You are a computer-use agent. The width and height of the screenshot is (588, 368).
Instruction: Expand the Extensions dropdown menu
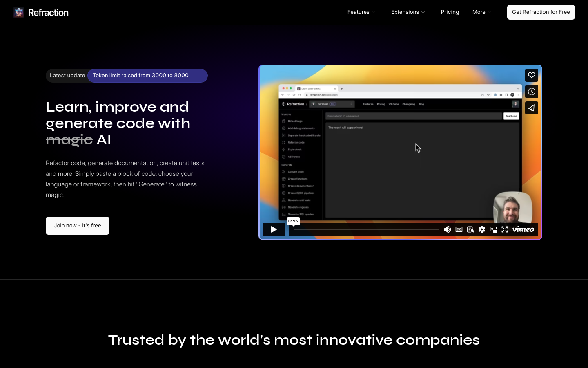coord(408,12)
